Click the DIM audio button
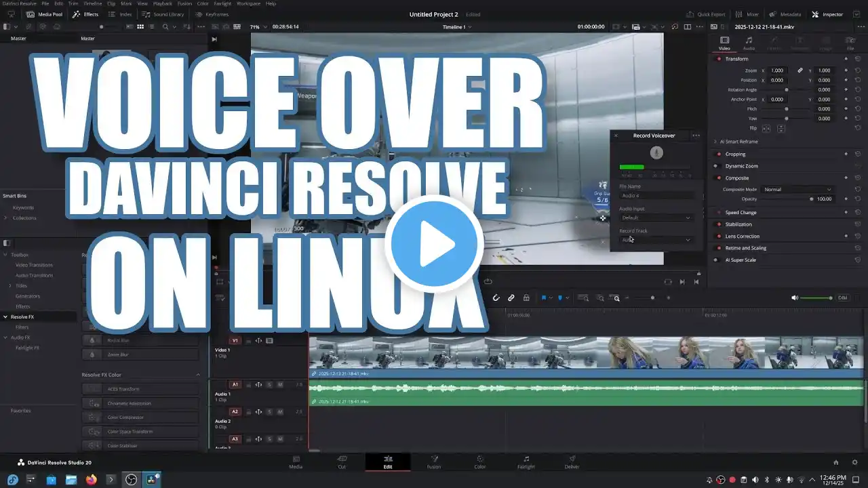Screen dimensions: 868x488 pyautogui.click(x=843, y=298)
